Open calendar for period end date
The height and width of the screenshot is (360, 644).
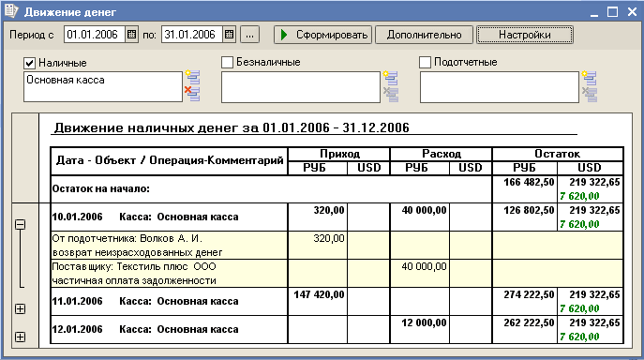click(229, 35)
